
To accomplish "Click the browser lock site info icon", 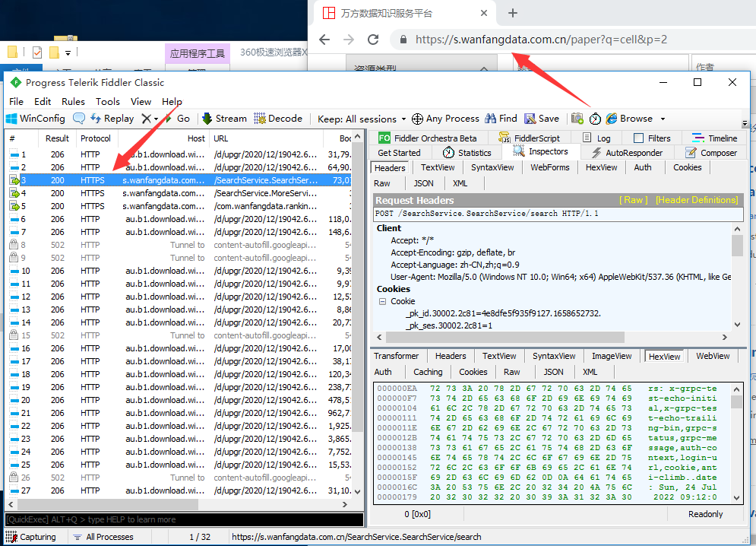I will (403, 40).
